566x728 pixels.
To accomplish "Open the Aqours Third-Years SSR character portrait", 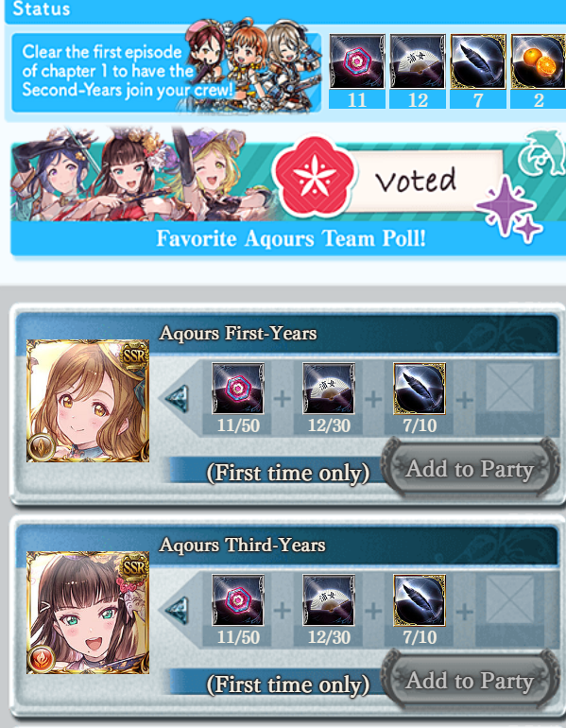I will 88,613.
